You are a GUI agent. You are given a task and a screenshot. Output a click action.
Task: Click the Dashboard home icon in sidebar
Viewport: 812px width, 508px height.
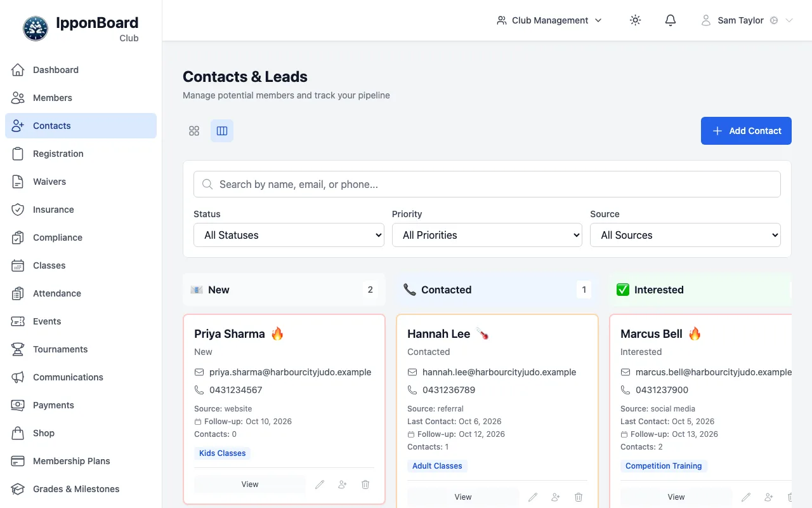click(18, 70)
